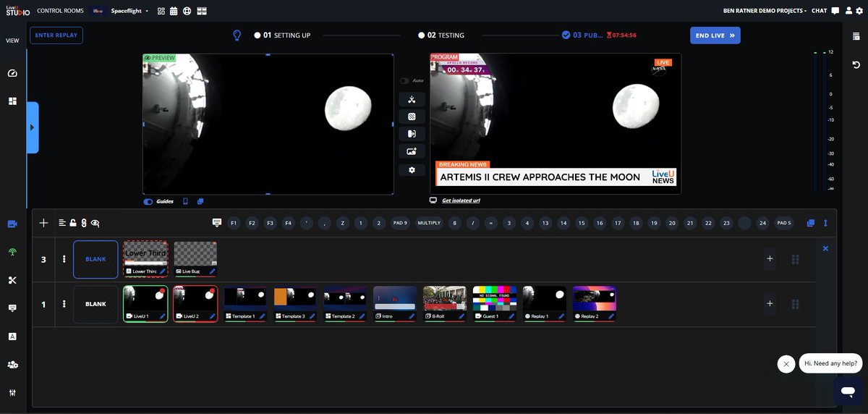Screen dimensions: 868x414
Task: Click the F1 shortcut key pad
Action: (x=234, y=223)
